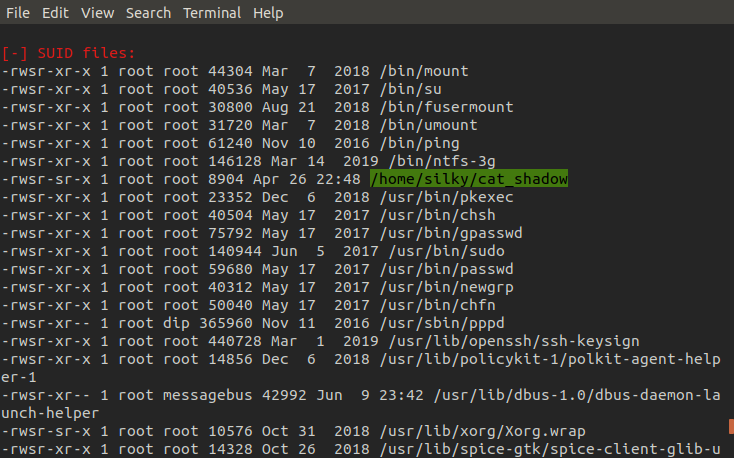Open the Edit menu
This screenshot has height=458, width=734.
[x=55, y=13]
